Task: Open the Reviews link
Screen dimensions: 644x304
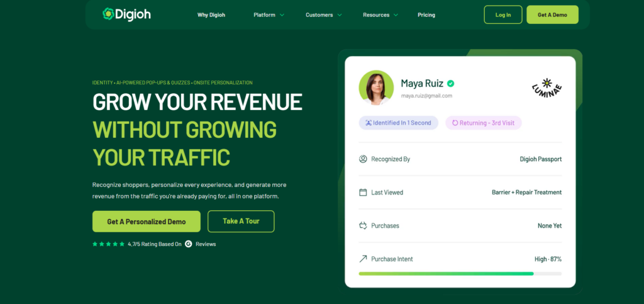Action: coord(206,244)
